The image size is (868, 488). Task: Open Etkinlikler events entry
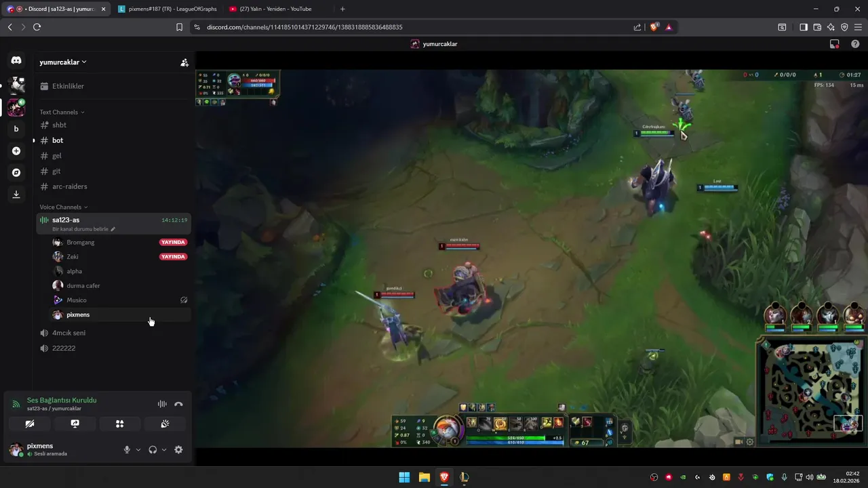(x=113, y=86)
